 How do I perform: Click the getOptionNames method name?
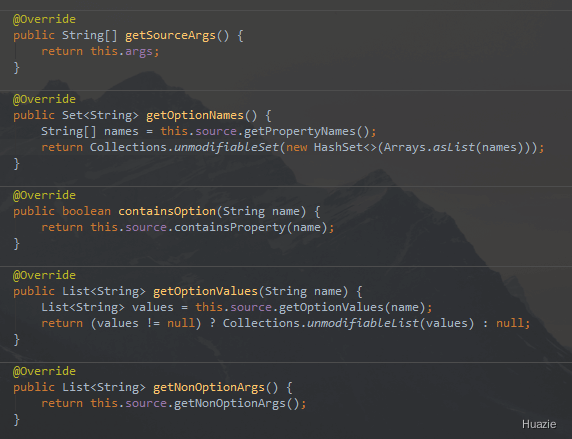pos(195,115)
